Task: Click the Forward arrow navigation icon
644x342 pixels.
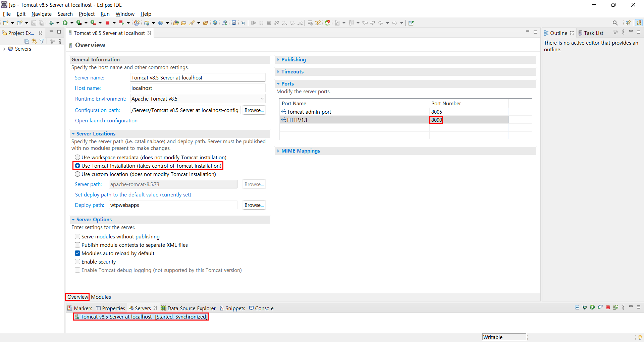Action: pyautogui.click(x=395, y=23)
